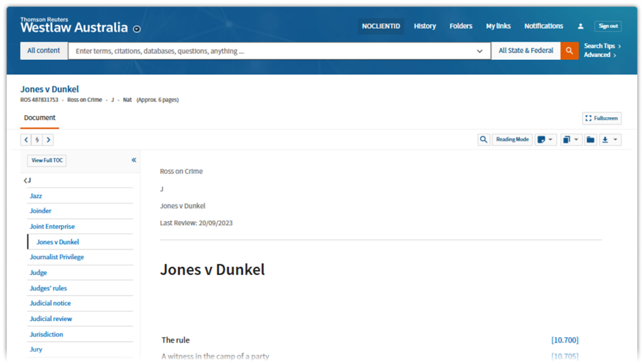
Task: Toggle Fullscreen view
Action: point(602,118)
